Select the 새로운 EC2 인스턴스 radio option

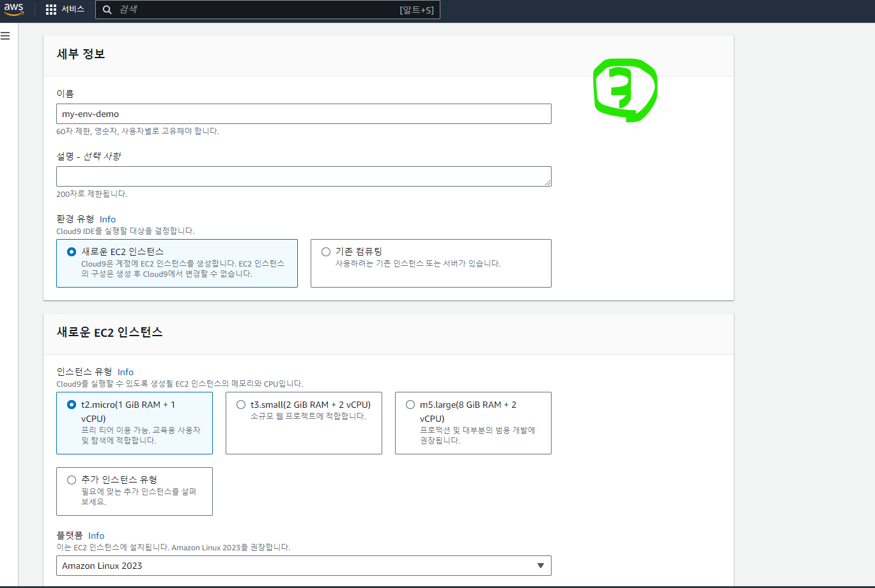click(x=72, y=252)
